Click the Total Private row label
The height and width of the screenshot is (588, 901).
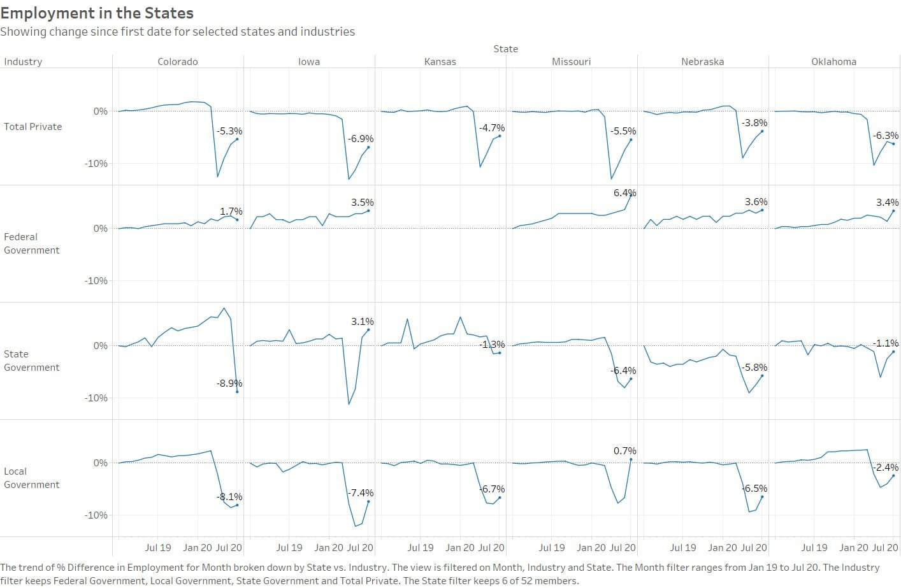click(x=33, y=127)
